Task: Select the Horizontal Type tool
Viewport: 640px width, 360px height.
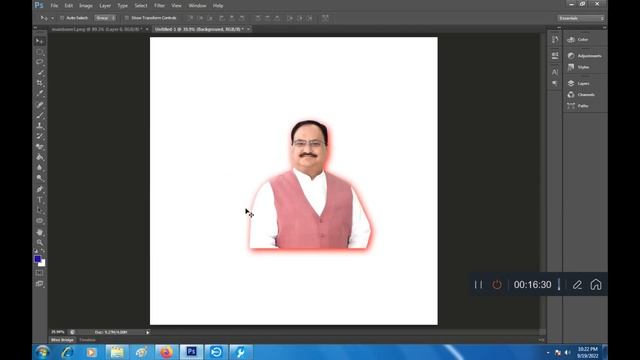Action: coord(40,200)
